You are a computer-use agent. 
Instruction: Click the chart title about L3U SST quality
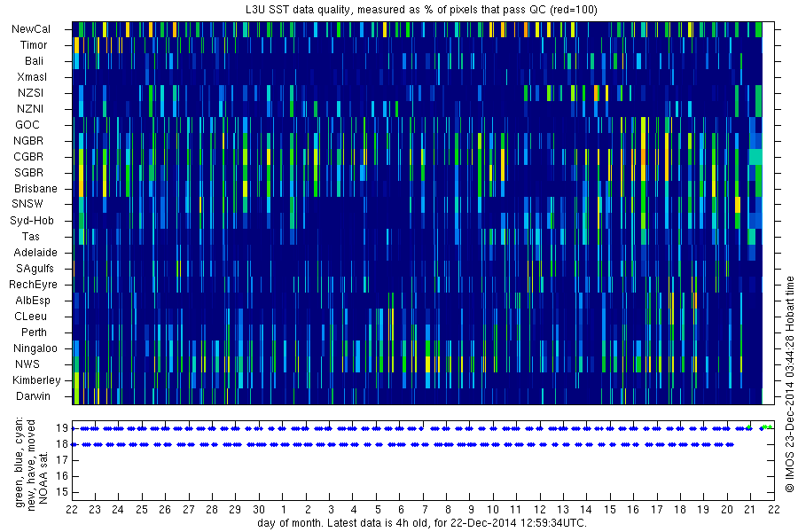422,10
